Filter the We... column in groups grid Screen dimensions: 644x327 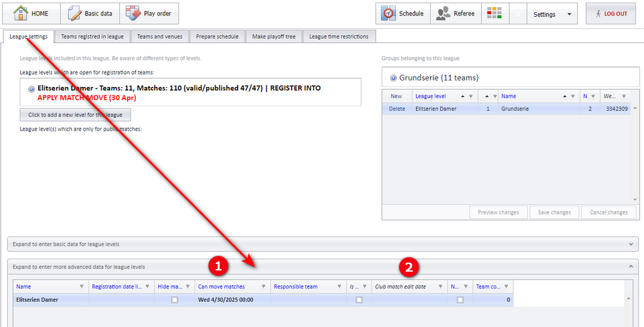click(624, 97)
